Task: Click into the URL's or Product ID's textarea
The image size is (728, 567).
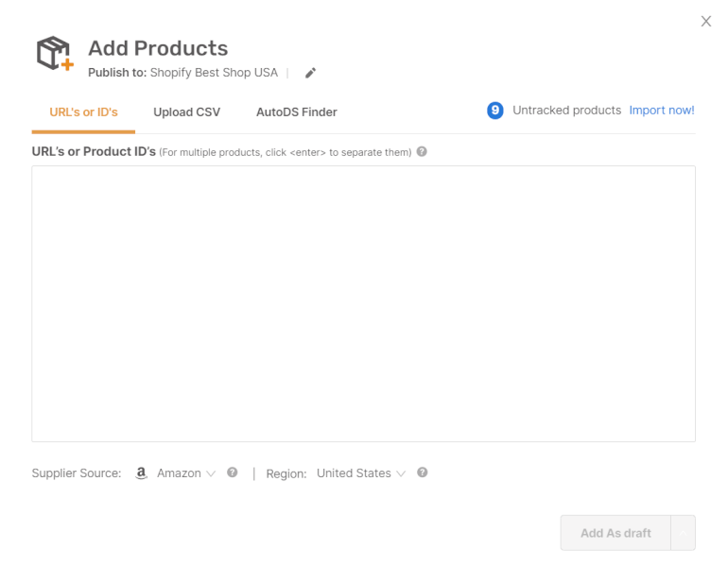Action: click(363, 302)
